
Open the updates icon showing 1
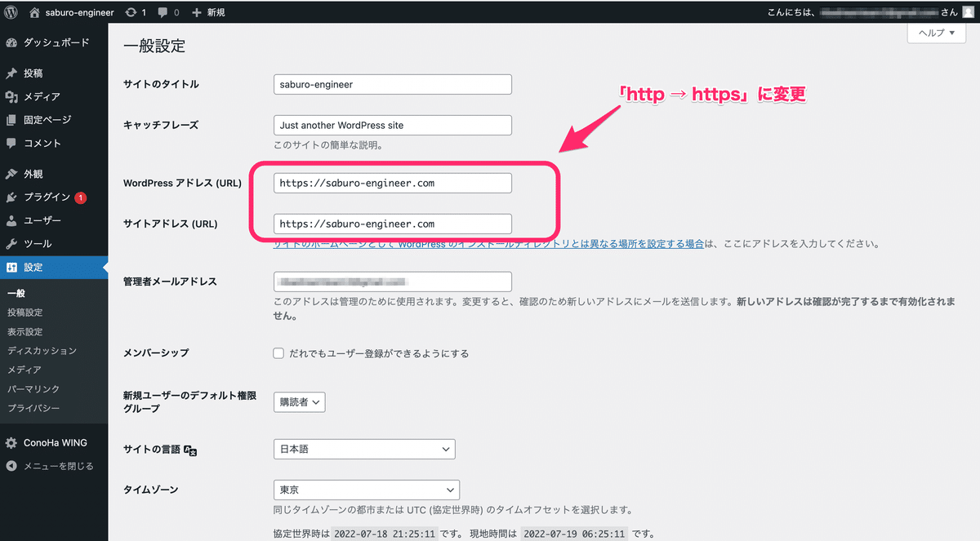click(131, 12)
